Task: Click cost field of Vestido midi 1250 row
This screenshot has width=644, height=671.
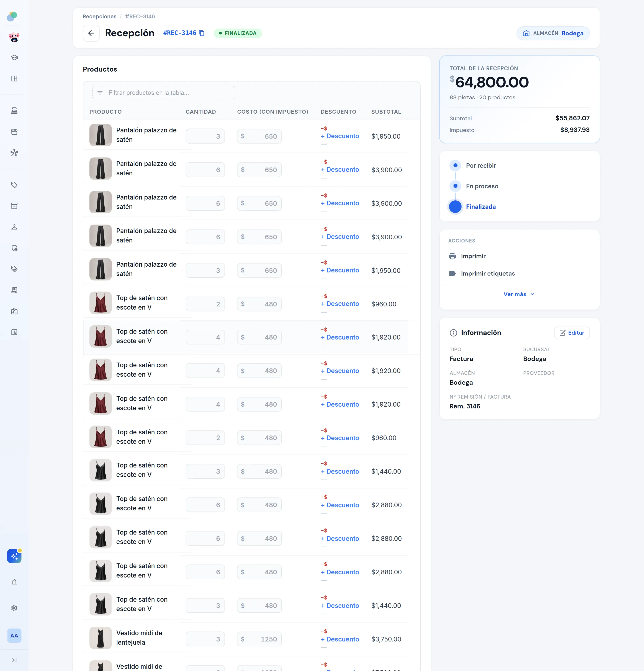Action: [259, 639]
